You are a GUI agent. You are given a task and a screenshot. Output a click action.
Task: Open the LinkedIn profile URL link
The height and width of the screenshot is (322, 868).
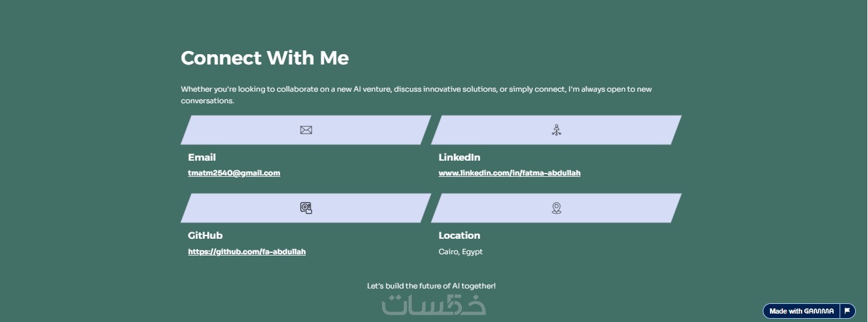pos(509,173)
